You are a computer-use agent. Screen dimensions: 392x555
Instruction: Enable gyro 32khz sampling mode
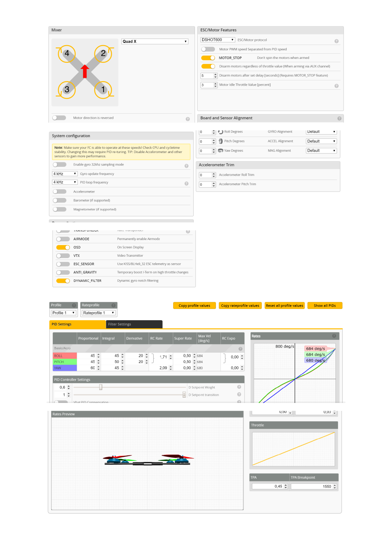click(x=59, y=165)
